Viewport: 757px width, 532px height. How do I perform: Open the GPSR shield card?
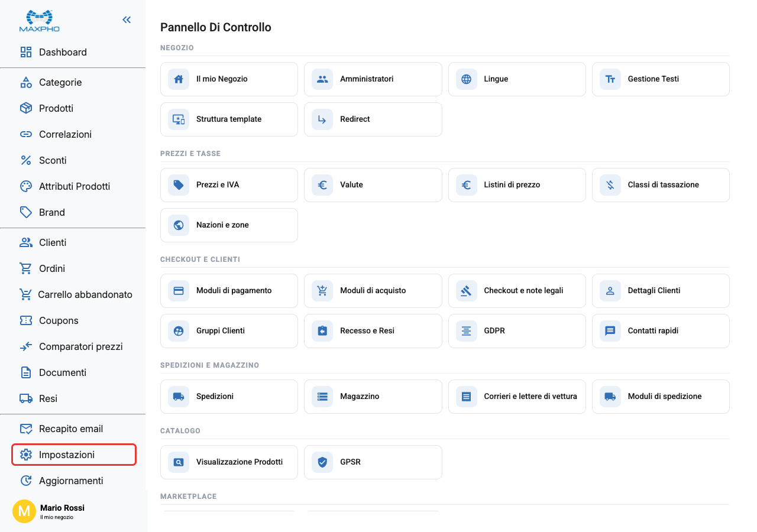click(373, 462)
